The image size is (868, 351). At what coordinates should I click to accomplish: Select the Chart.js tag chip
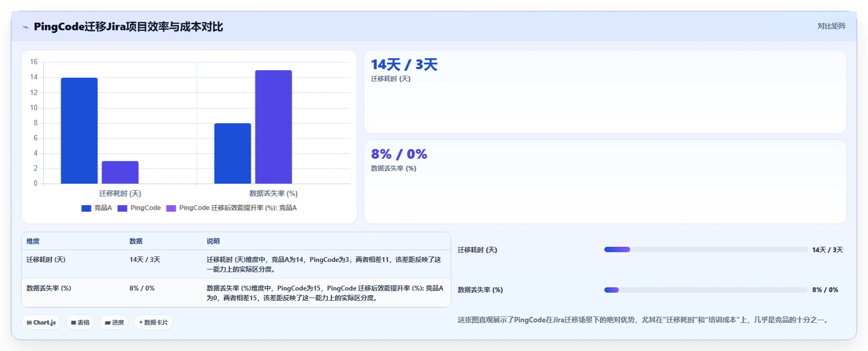(41, 322)
